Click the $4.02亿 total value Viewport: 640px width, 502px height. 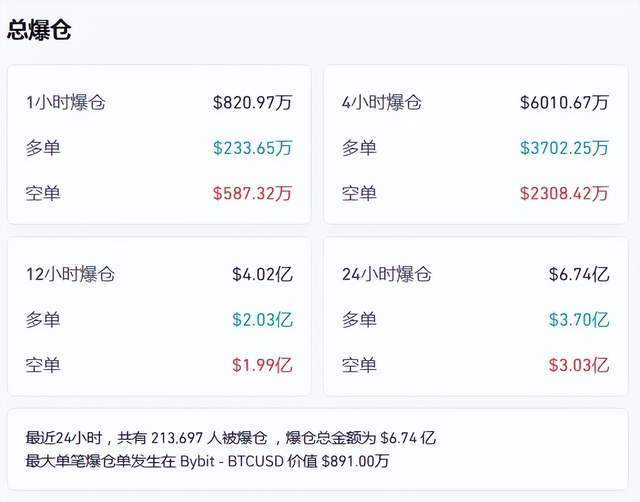coord(262,274)
